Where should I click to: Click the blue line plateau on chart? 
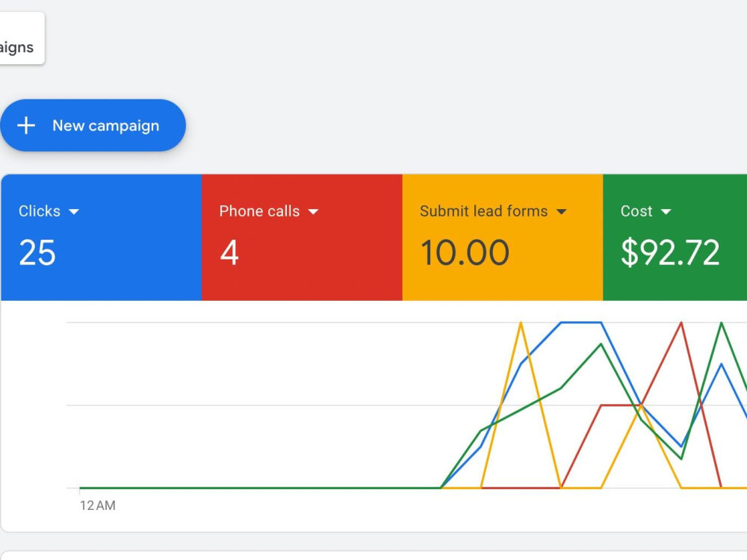click(x=581, y=323)
